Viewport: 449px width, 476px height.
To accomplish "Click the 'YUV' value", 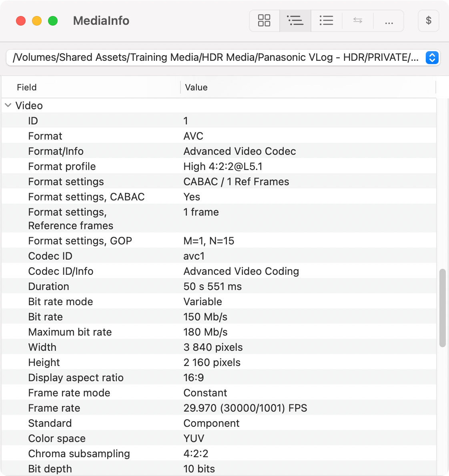I will [x=194, y=438].
